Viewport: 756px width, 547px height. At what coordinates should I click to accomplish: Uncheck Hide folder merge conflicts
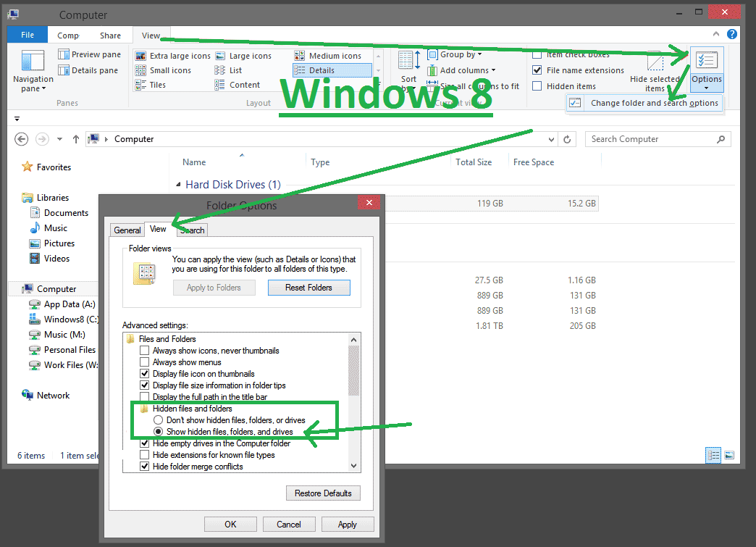coord(144,467)
